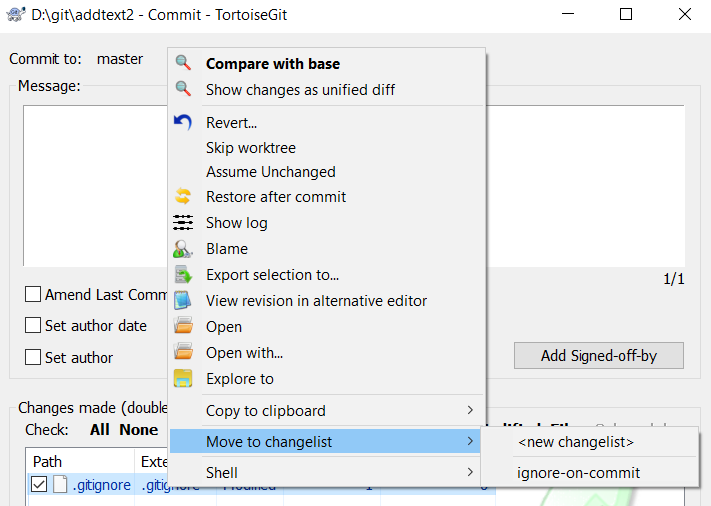Click the Revert arrow icon

click(183, 122)
